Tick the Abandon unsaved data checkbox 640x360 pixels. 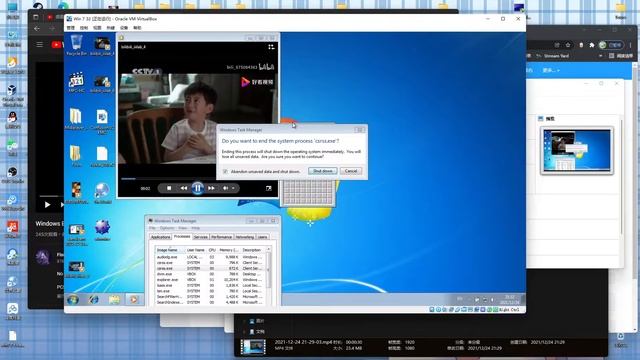225,171
